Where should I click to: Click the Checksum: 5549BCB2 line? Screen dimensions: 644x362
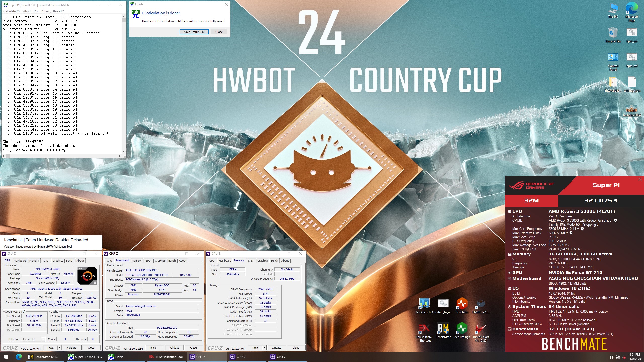point(23,142)
